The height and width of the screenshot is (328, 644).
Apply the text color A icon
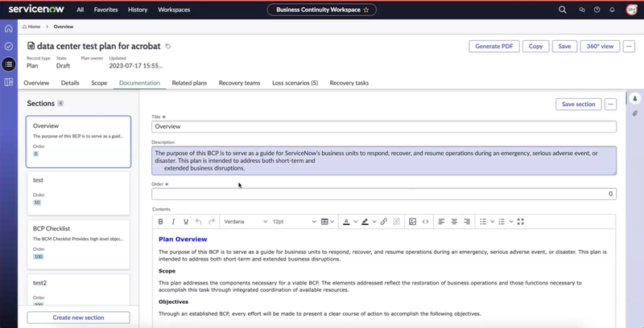point(346,221)
